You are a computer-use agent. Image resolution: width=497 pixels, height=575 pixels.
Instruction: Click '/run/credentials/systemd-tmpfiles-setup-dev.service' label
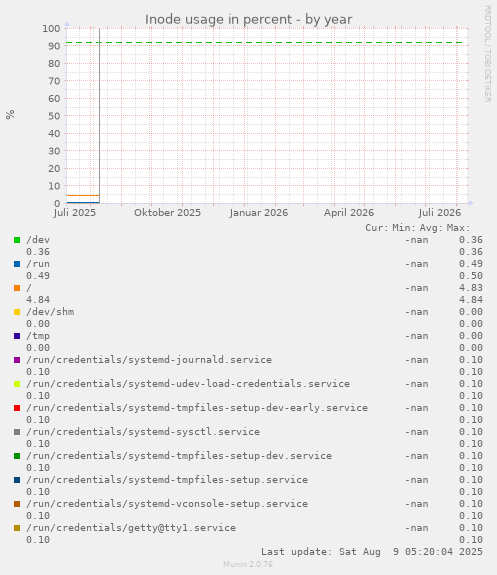pyautogui.click(x=179, y=456)
